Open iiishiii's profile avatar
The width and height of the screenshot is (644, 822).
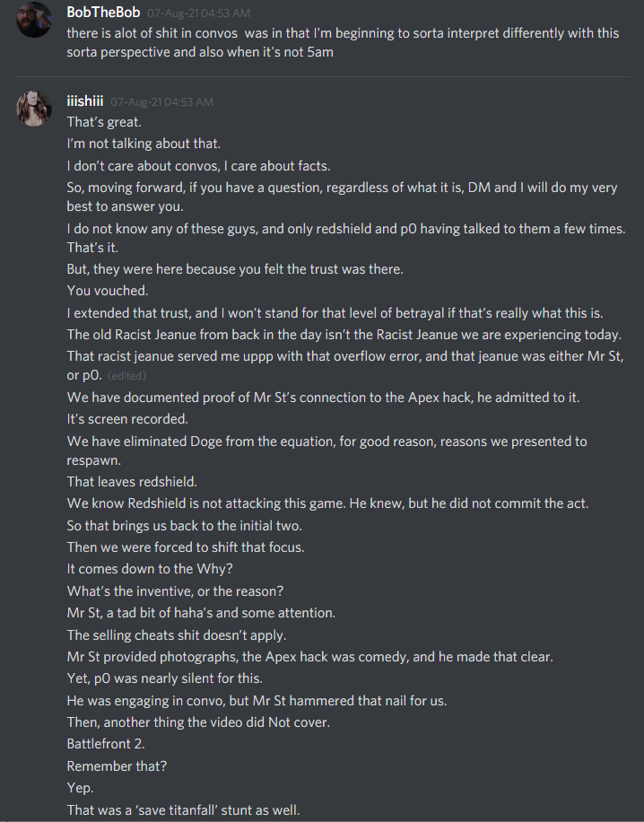34,109
